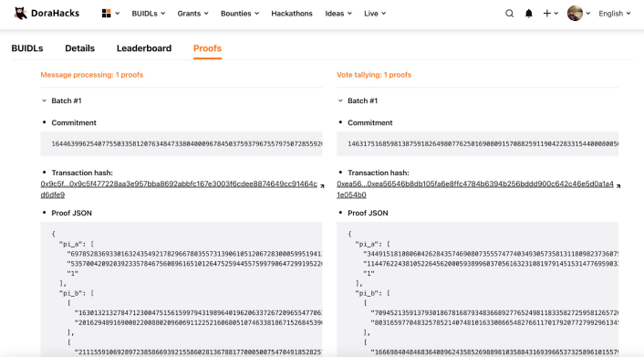Expand the Ideas dropdown
Viewport: 644px width, 357px height.
point(338,14)
